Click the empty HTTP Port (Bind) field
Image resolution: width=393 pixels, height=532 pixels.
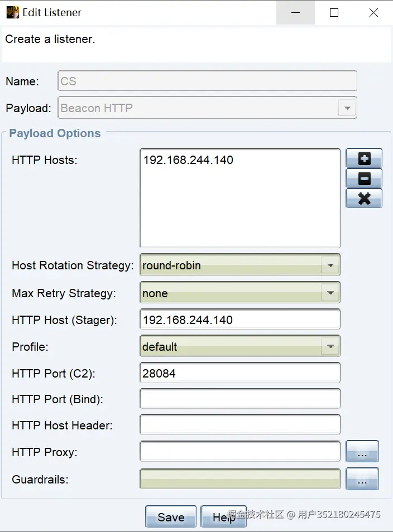[240, 398]
